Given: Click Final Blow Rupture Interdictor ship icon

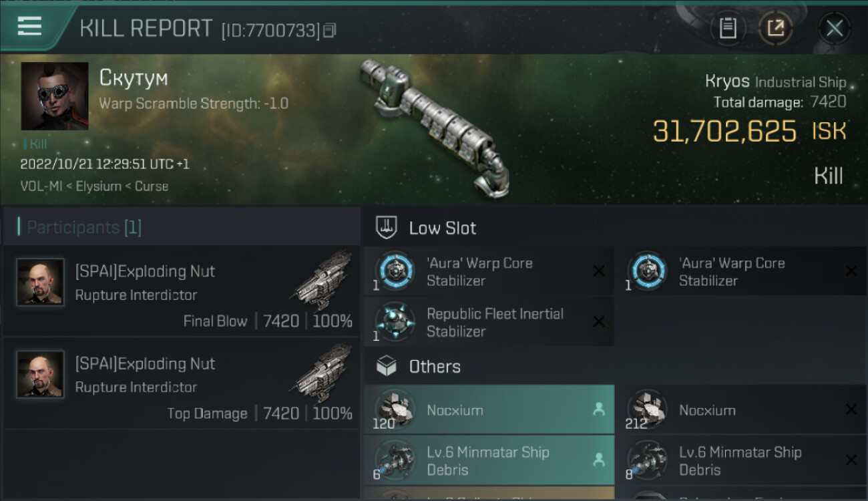Looking at the screenshot, I should (323, 281).
